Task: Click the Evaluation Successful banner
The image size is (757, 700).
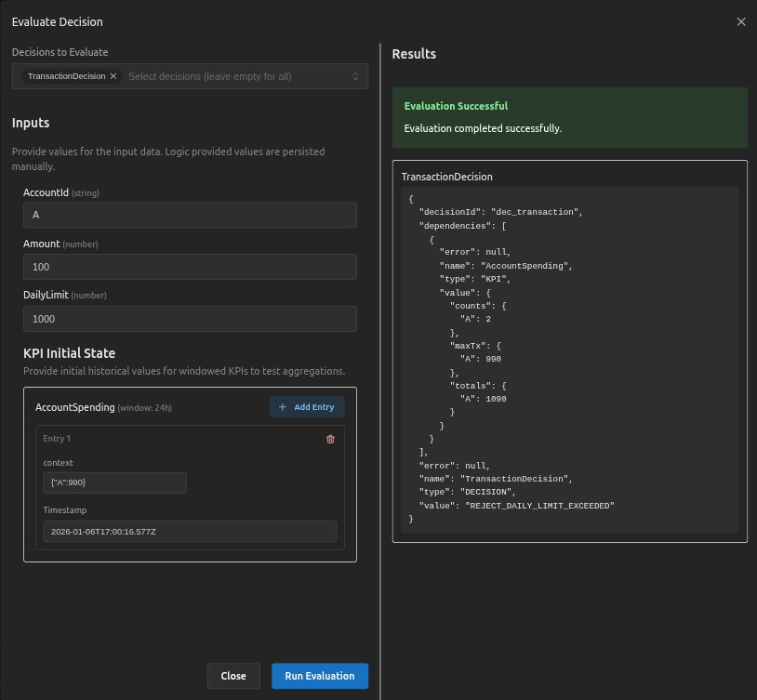Action: tap(569, 117)
